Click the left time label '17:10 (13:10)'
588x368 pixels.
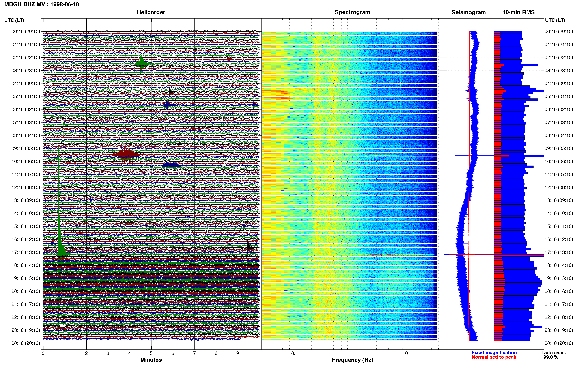tap(26, 252)
